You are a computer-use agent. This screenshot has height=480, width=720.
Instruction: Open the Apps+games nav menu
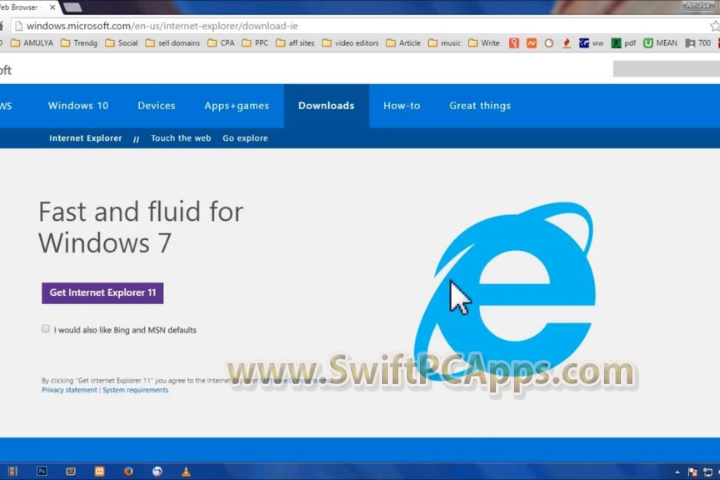click(x=236, y=106)
